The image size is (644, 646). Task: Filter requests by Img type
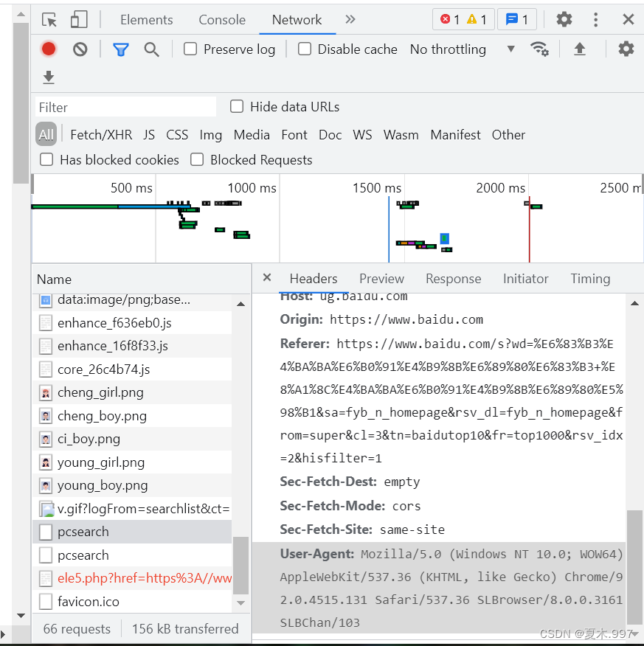click(x=210, y=135)
